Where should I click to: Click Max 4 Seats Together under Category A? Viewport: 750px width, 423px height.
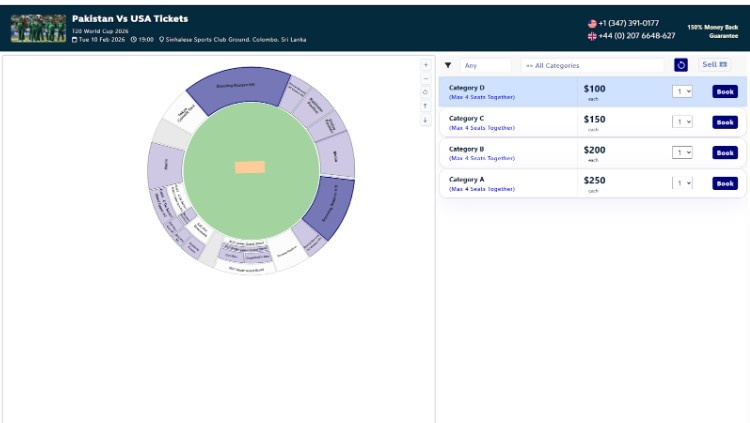click(482, 189)
